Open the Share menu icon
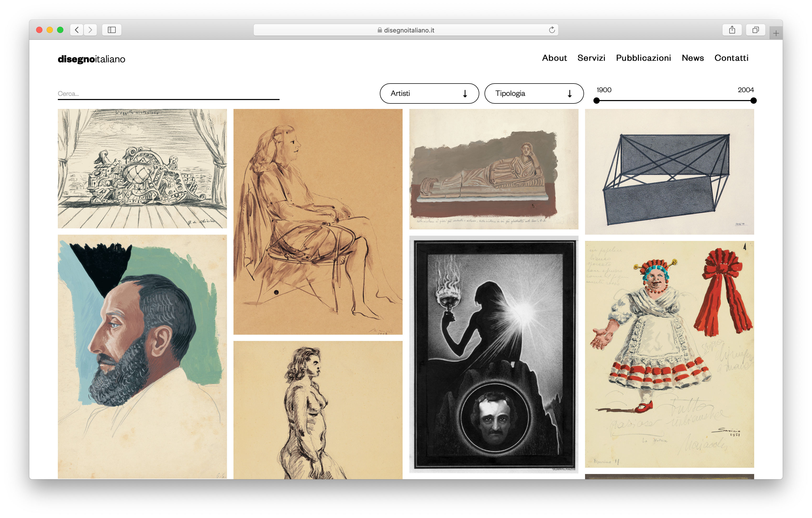 (x=732, y=30)
